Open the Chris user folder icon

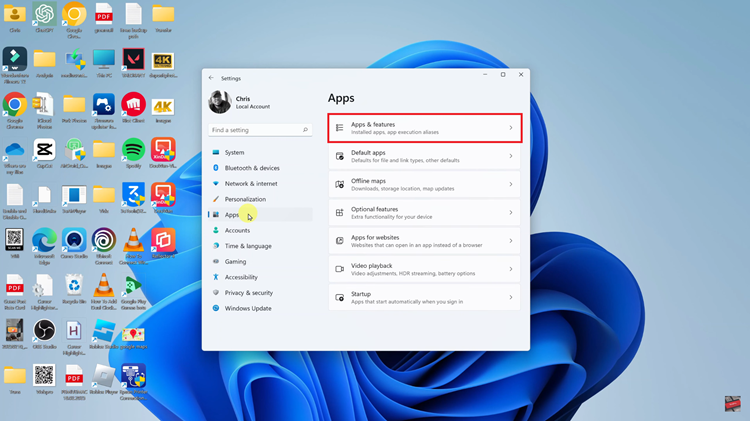(x=15, y=18)
